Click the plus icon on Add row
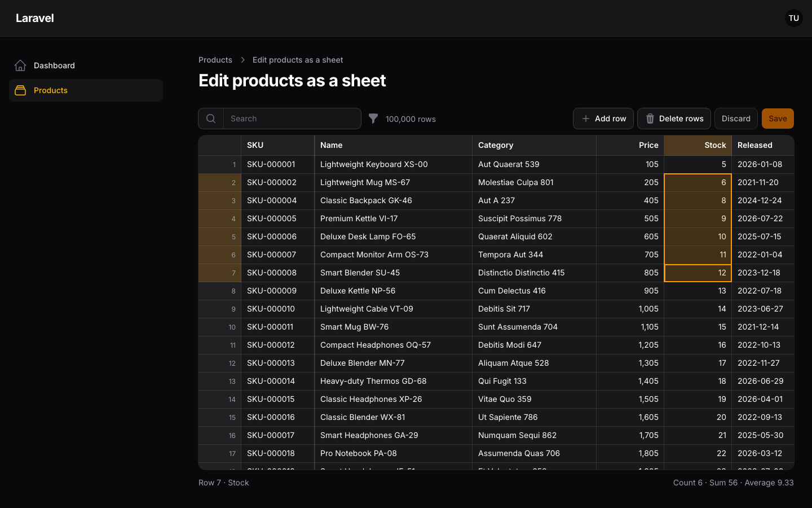The height and width of the screenshot is (508, 812). [586, 119]
